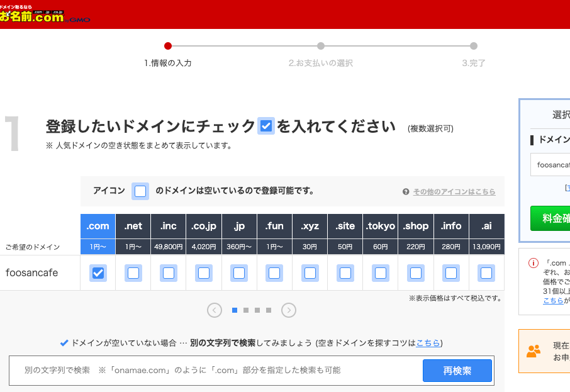This screenshot has width=570, height=392.
Task: Click the green 料金確認 button
Action: pyautogui.click(x=550, y=218)
